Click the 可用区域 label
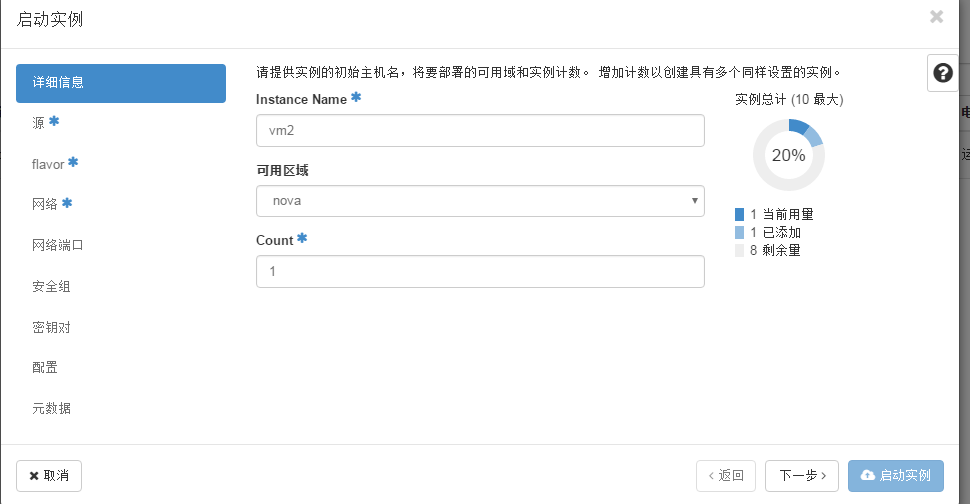This screenshot has width=970, height=504. [282, 171]
